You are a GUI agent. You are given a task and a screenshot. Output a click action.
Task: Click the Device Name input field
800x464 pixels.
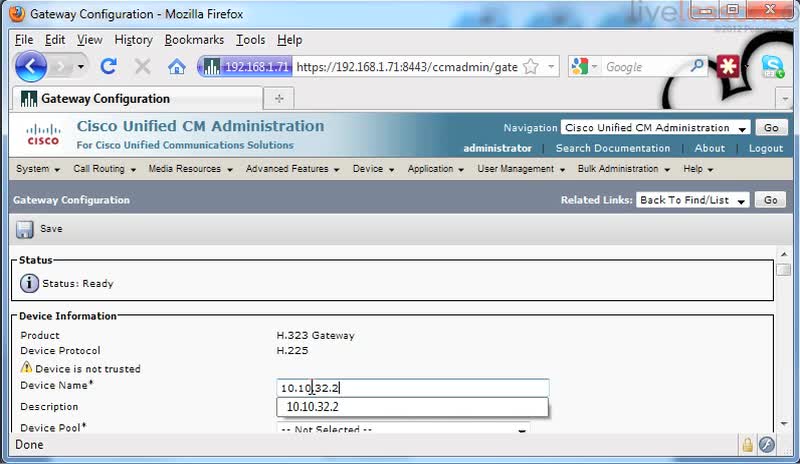(413, 388)
